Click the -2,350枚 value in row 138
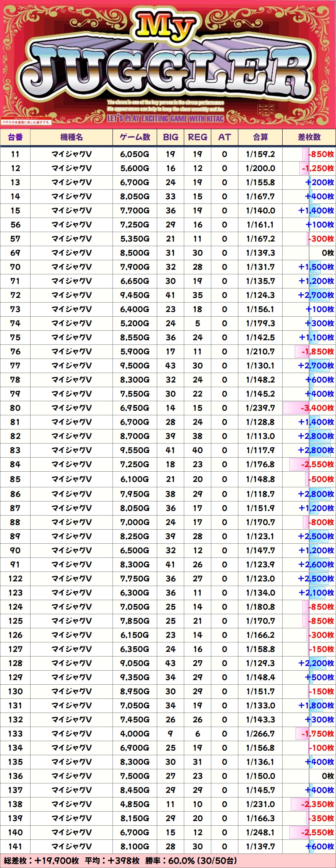This screenshot has height=868, width=336. click(x=318, y=804)
